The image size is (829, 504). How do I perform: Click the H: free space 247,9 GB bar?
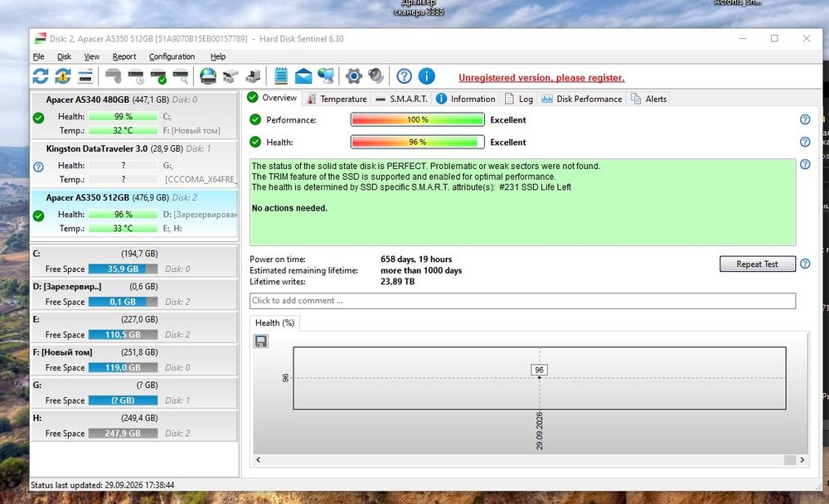click(123, 434)
